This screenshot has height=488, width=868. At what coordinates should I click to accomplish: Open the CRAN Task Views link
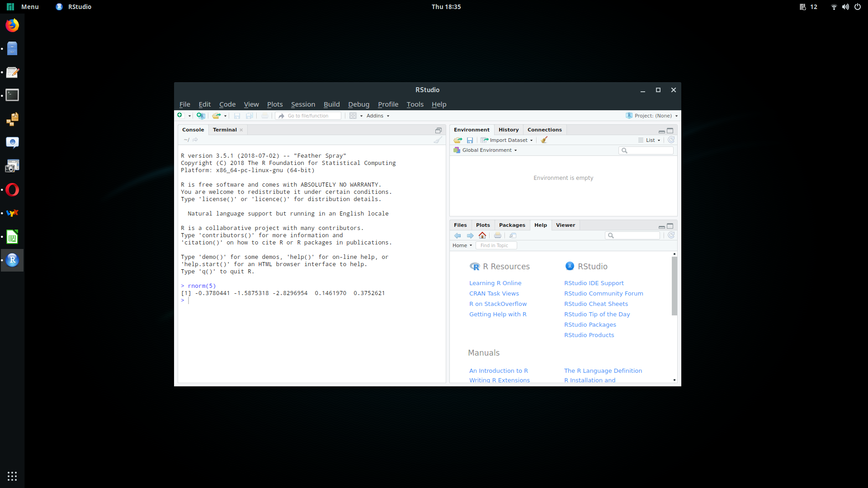point(494,294)
